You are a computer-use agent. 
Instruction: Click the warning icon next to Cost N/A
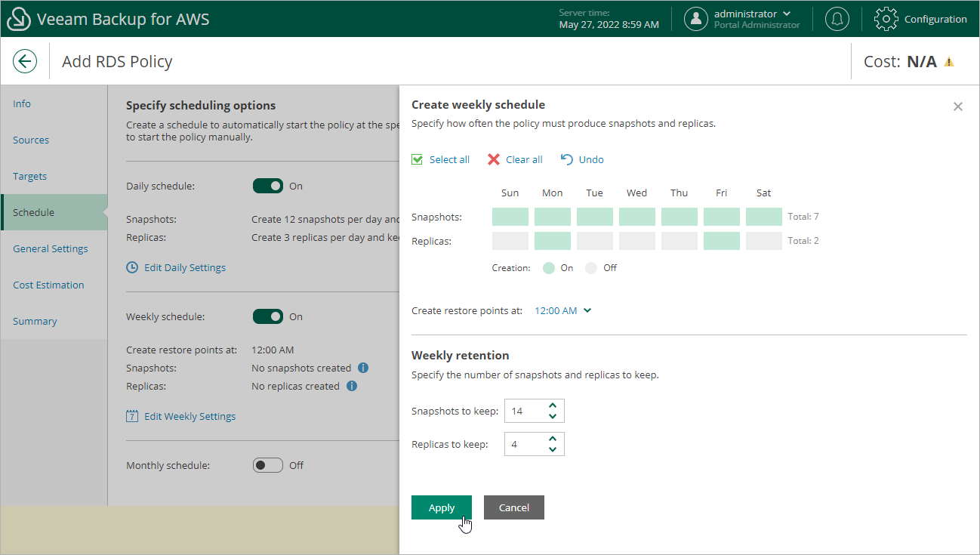point(950,61)
